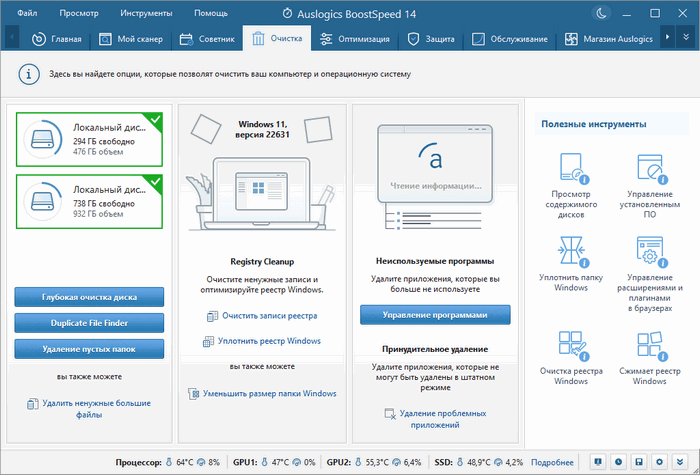Click the Подробнее link in status bar

point(552,462)
